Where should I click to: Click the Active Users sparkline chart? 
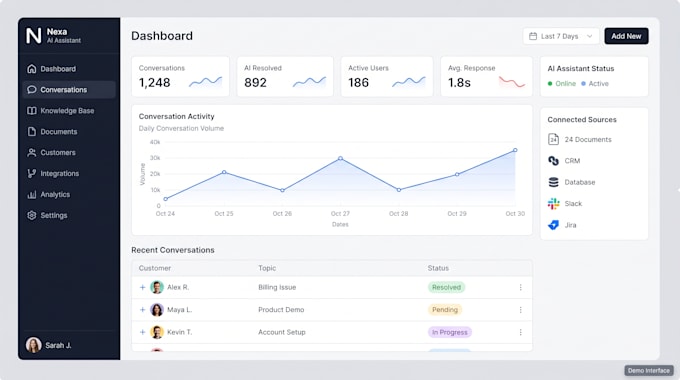(409, 82)
